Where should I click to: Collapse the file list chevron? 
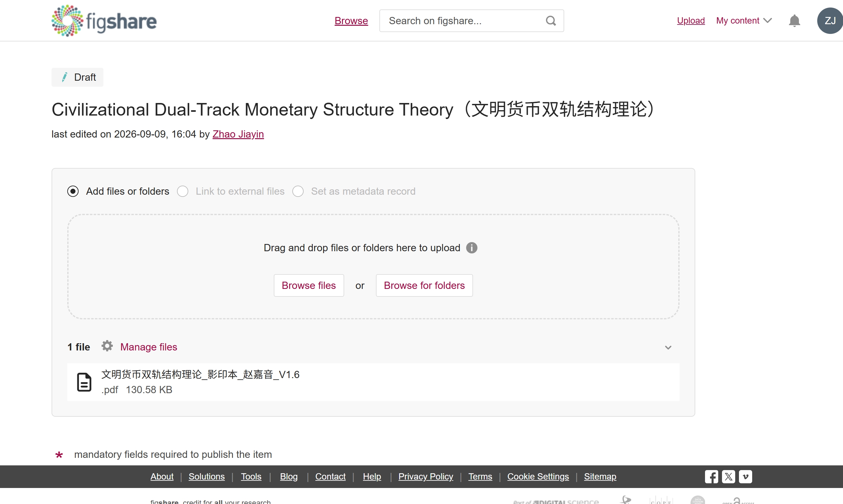coord(668,347)
